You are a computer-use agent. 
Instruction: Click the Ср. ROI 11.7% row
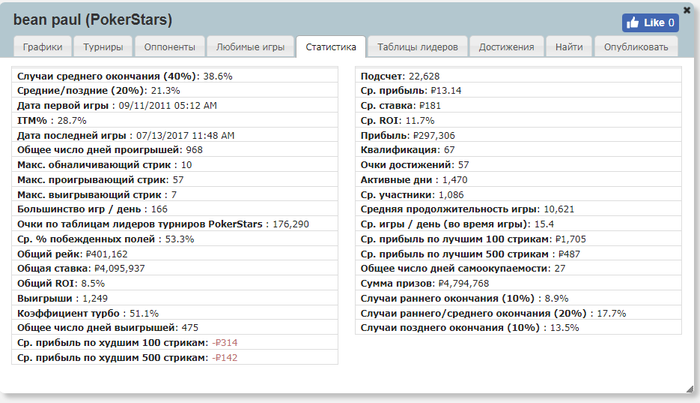(518, 120)
